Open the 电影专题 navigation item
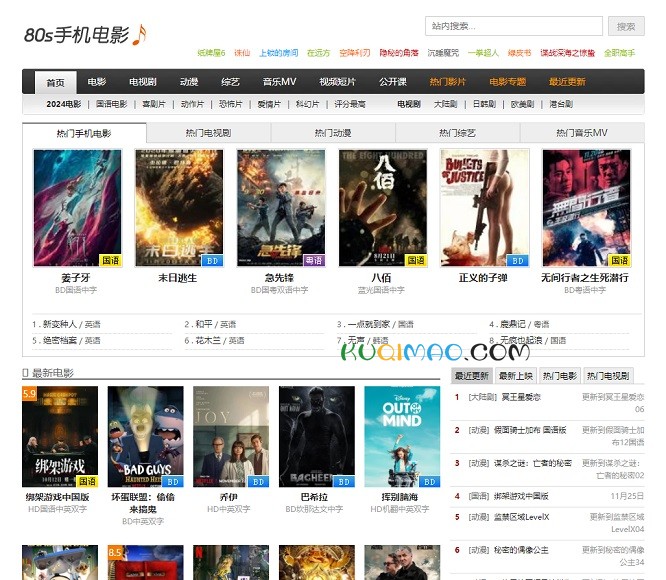The width and height of the screenshot is (666, 580). tap(508, 82)
